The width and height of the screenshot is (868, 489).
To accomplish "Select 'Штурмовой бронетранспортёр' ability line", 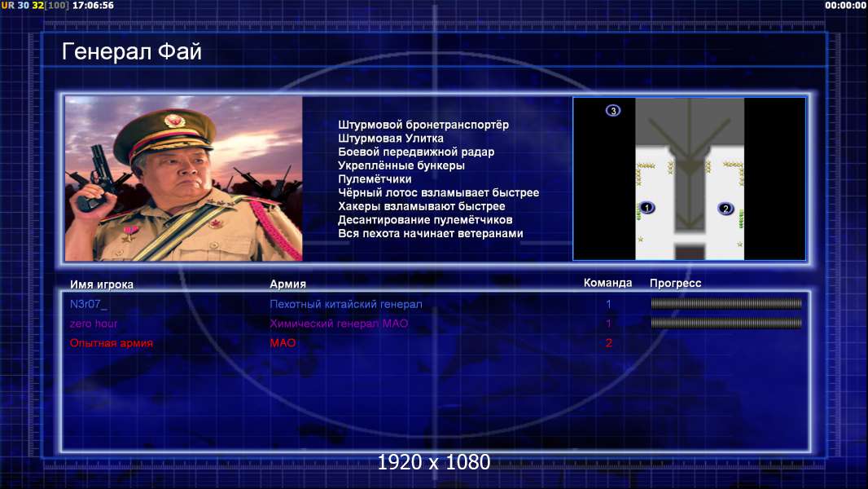I will 423,125.
